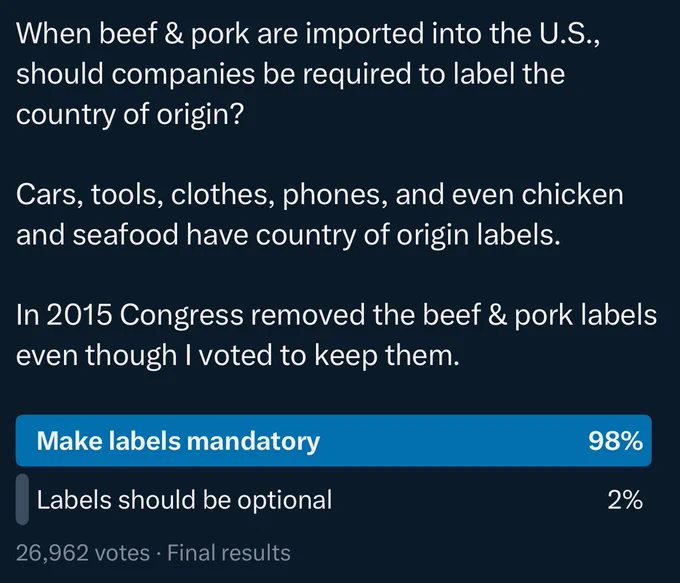This screenshot has width=680, height=583.
Task: Click the line beginning "In 2015 Congress removed"
Action: pos(337,315)
